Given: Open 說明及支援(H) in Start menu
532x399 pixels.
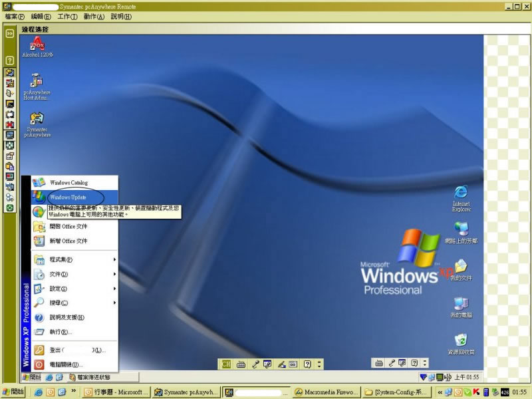Looking at the screenshot, I should pos(74,318).
